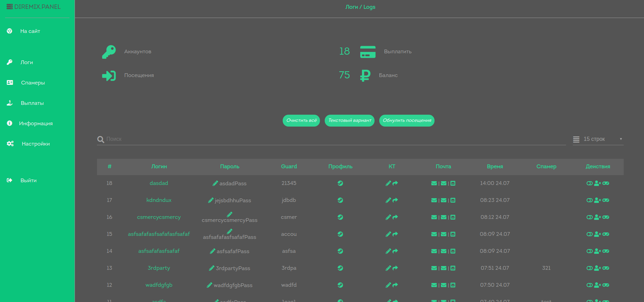This screenshot has width=644, height=302.
Task: Toggle the switch icon in wadfdgfgb row
Action: 589,285
